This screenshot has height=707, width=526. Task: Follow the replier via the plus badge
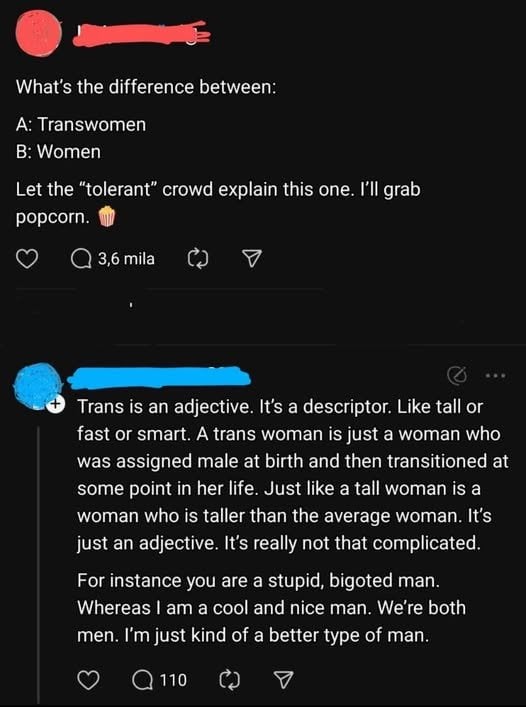[x=56, y=404]
